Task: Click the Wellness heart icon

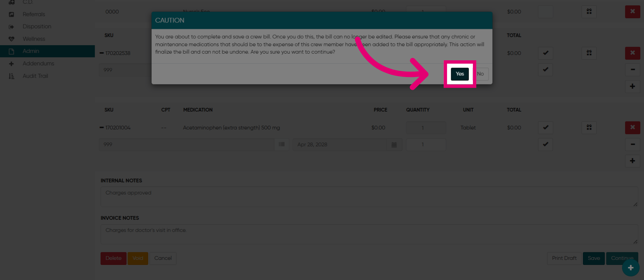Action: [x=11, y=39]
